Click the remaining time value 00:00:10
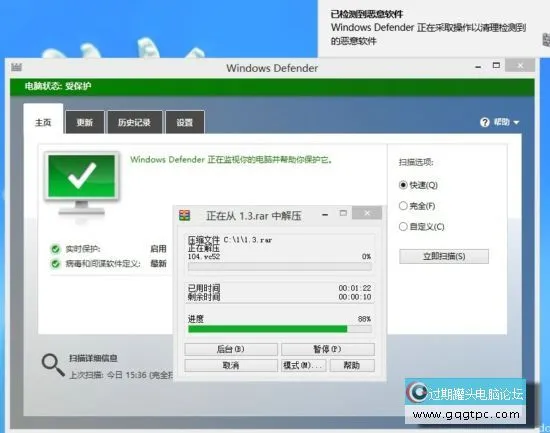Screen dimensions: 550x433 pyautogui.click(x=355, y=297)
